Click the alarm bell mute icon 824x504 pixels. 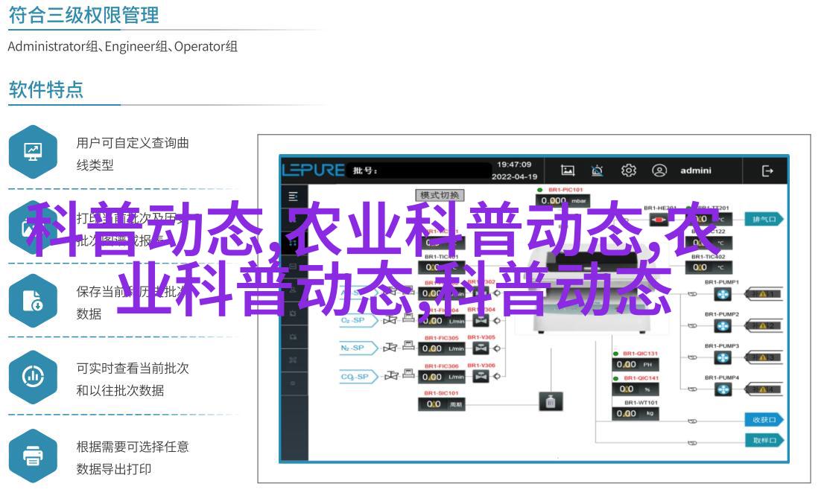click(597, 170)
